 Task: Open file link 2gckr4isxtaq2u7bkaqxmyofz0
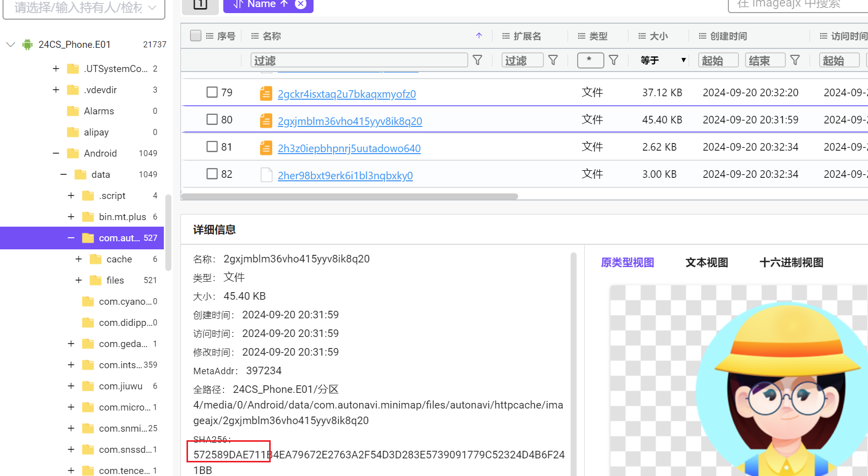pos(347,94)
